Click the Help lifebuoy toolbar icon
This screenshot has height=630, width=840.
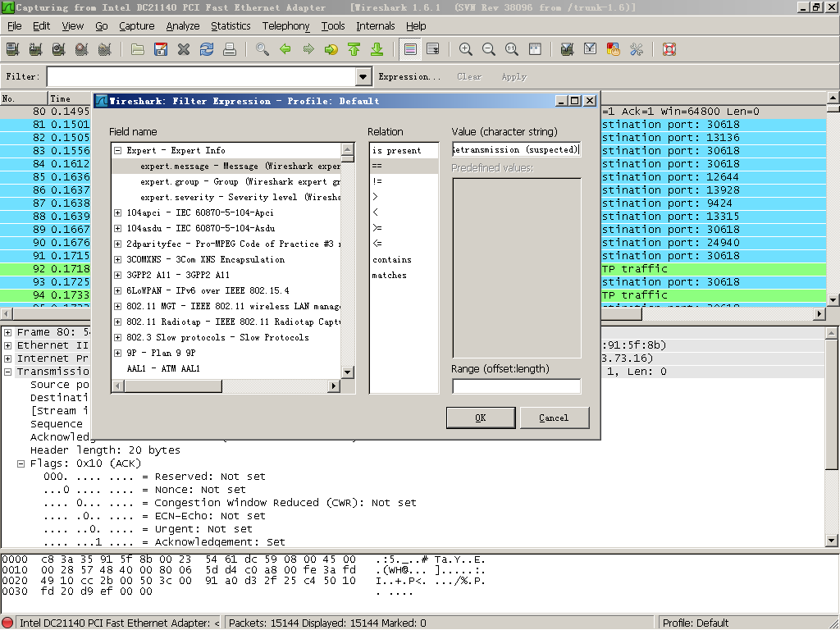669,49
